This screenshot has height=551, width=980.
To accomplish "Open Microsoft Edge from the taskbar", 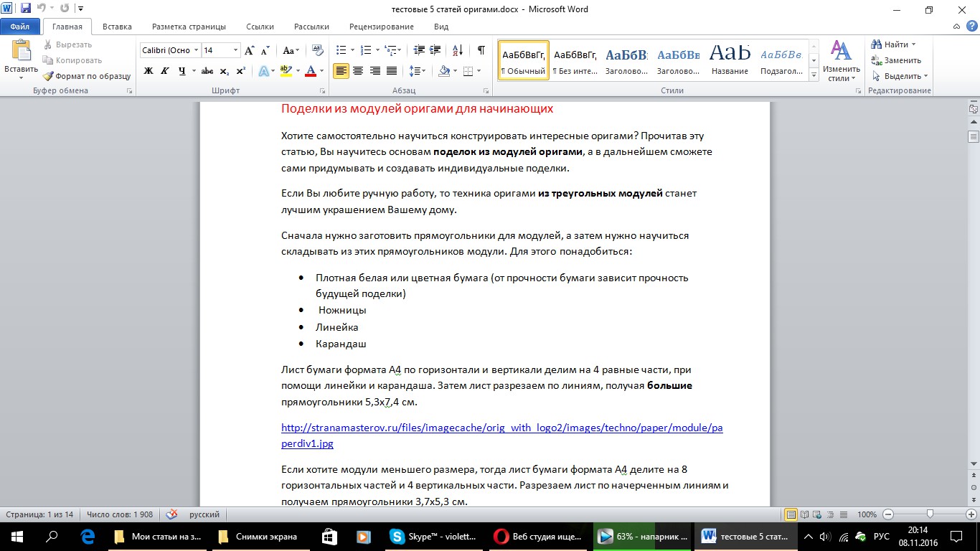I will coord(89,537).
